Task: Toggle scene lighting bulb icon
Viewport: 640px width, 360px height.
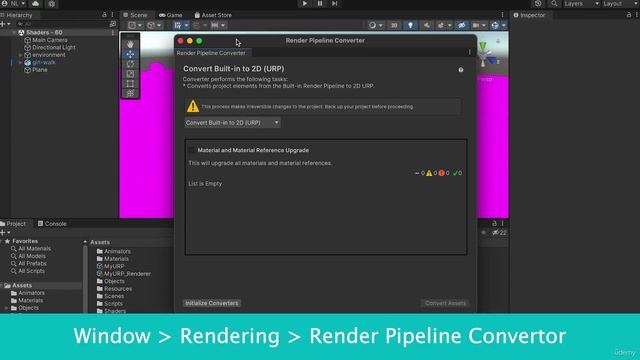Action: point(410,25)
